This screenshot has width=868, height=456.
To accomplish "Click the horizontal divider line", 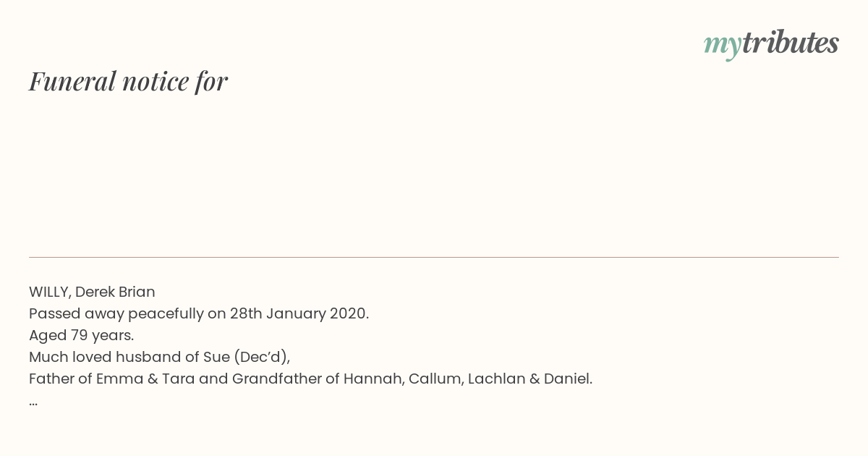I will coord(434,257).
